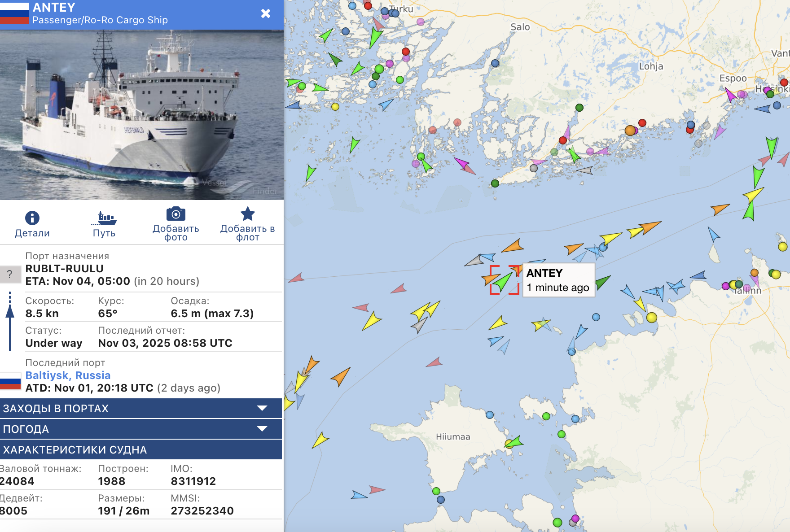This screenshot has width=790, height=532.
Task: Click the Добавить фото camera icon
Action: pos(176,214)
